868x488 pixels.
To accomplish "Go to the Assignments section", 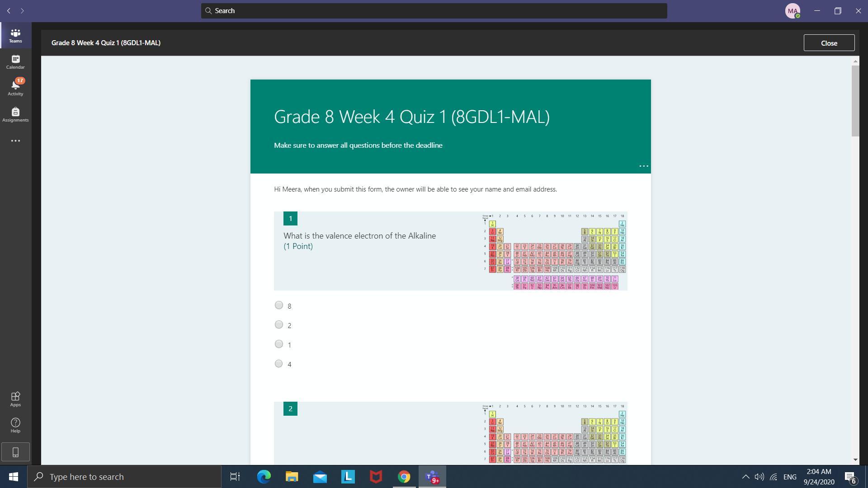I will point(15,114).
